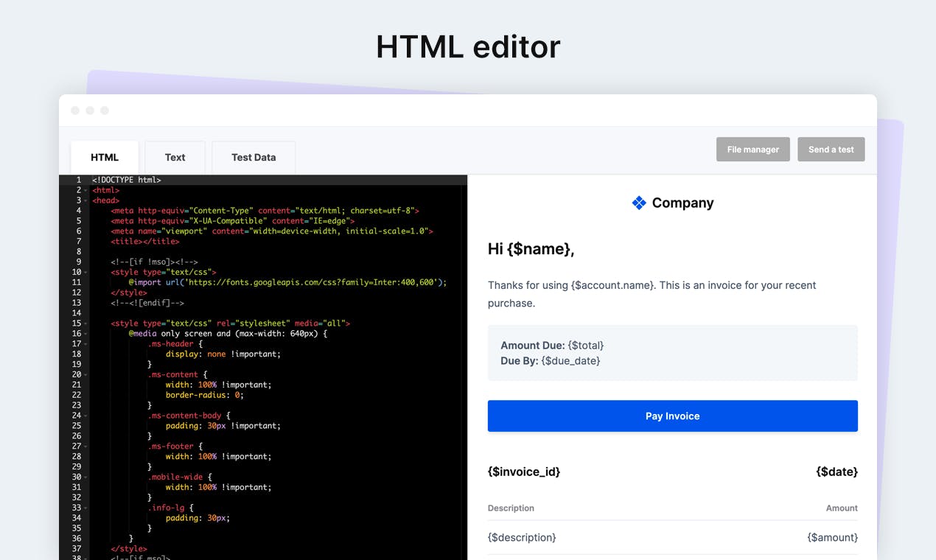Click the 'Amount Due: {$total}' text
Image resolution: width=936 pixels, height=560 pixels.
point(552,346)
